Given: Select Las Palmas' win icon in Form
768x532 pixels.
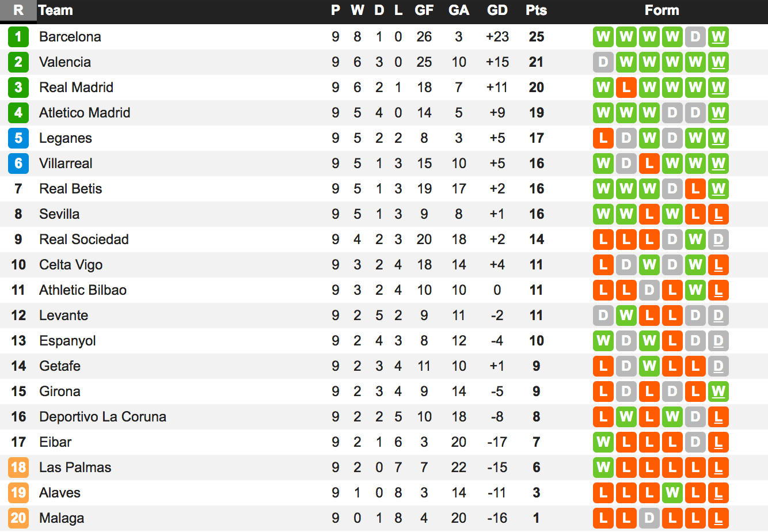Looking at the screenshot, I should coord(603,468).
